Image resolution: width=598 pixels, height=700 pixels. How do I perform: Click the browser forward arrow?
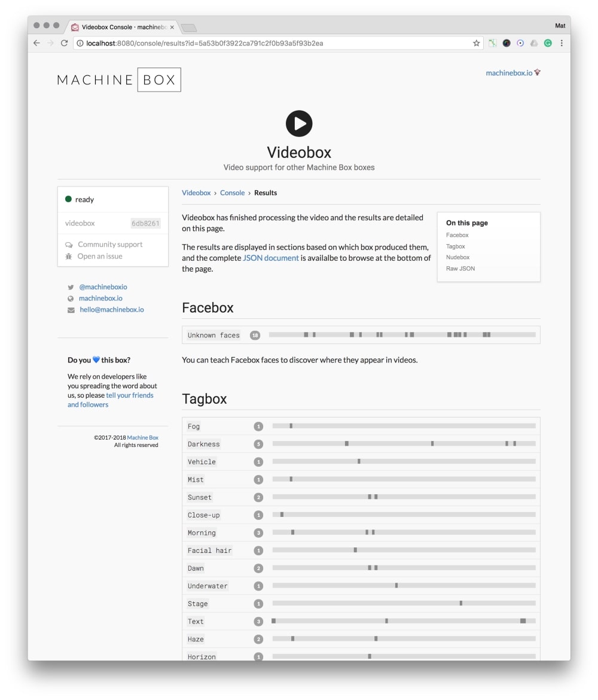tap(50, 43)
